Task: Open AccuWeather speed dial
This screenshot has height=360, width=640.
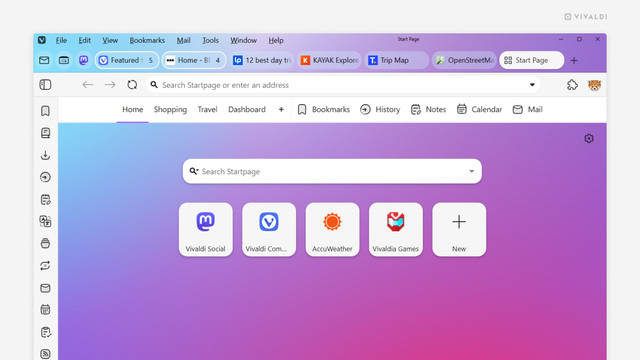Action: [332, 229]
